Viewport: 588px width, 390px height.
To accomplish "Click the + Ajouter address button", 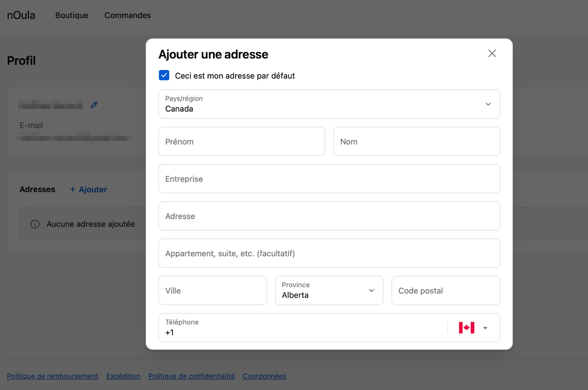I will tap(89, 189).
